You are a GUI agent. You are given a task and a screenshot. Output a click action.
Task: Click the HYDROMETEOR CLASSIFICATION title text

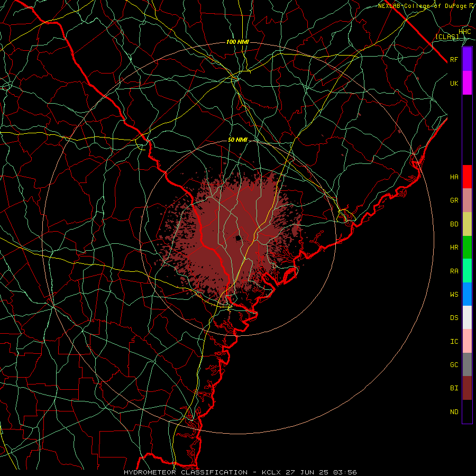pos(186,472)
